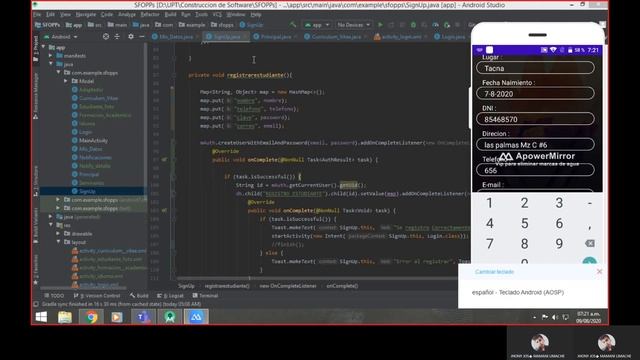Image resolution: width=640 pixels, height=360 pixels.
Task: Open the media player taskbar icon
Action: [x=117, y=317]
